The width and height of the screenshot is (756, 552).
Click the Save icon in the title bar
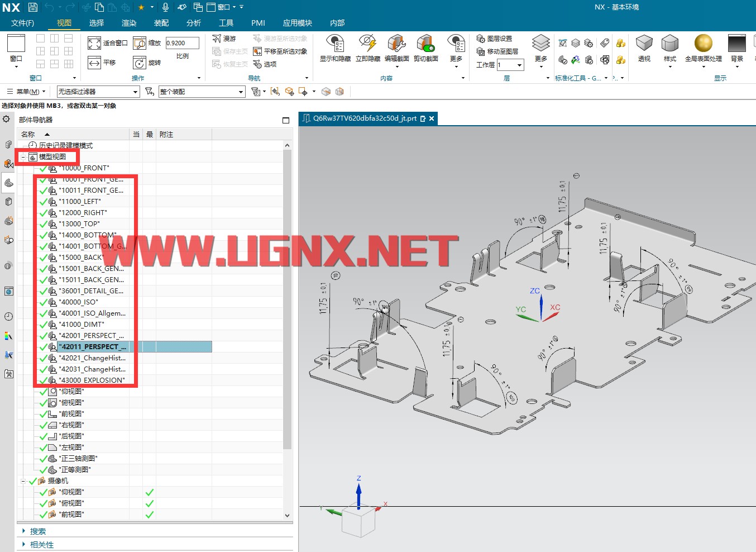33,7
